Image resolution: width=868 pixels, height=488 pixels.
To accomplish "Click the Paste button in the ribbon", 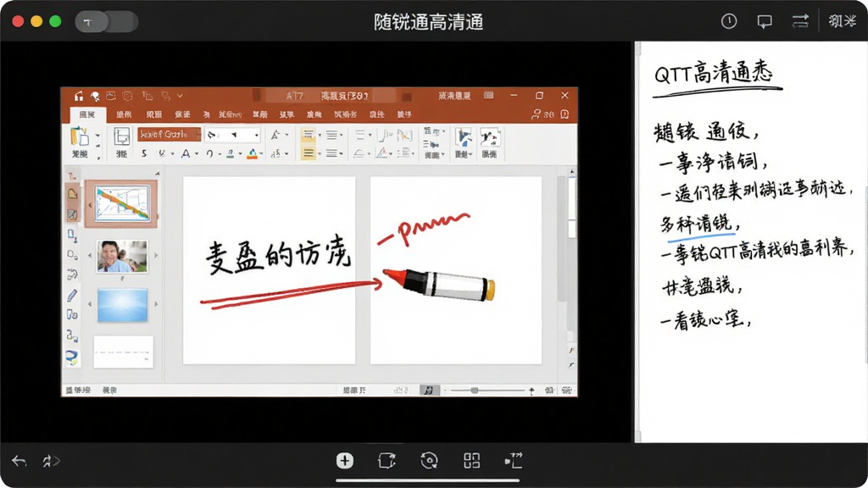I will 80,142.
